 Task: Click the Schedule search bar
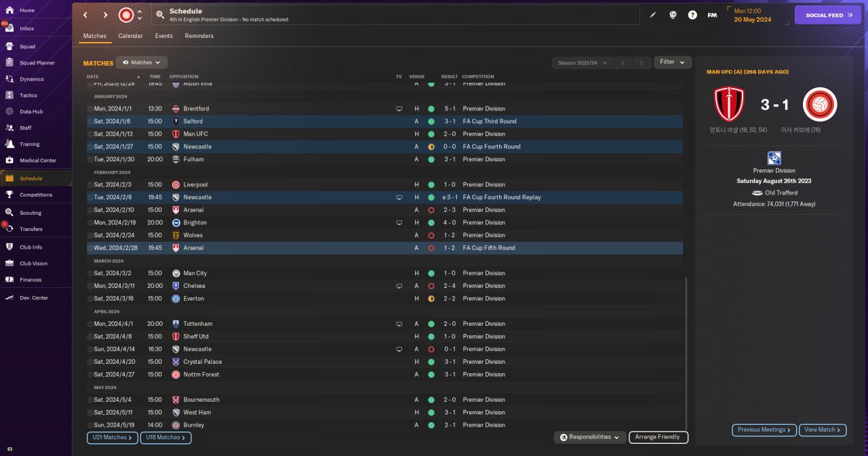395,15
